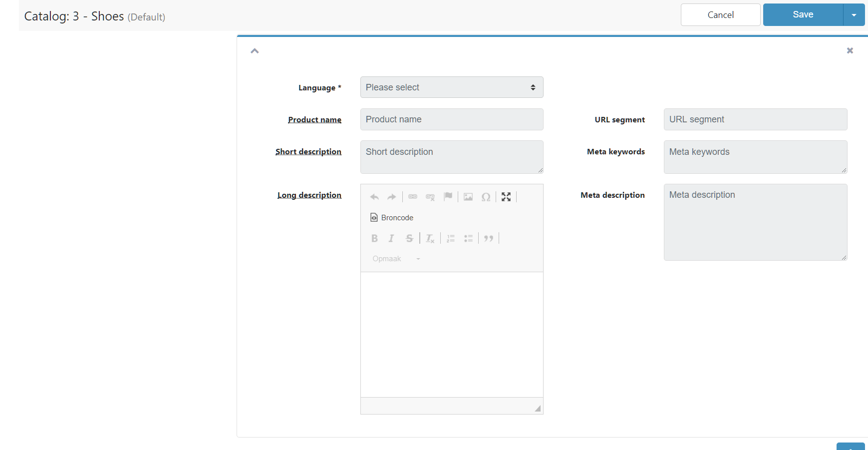Focus the Product name input field
Viewport: 868px width, 450px height.
pyautogui.click(x=452, y=119)
